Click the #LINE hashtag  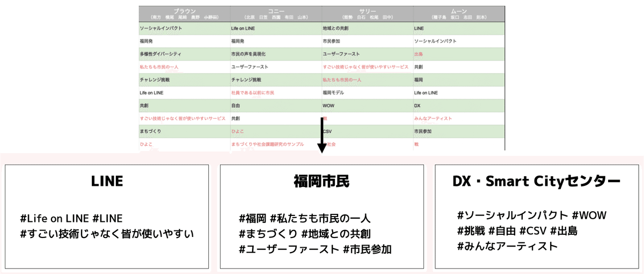pyautogui.click(x=108, y=219)
